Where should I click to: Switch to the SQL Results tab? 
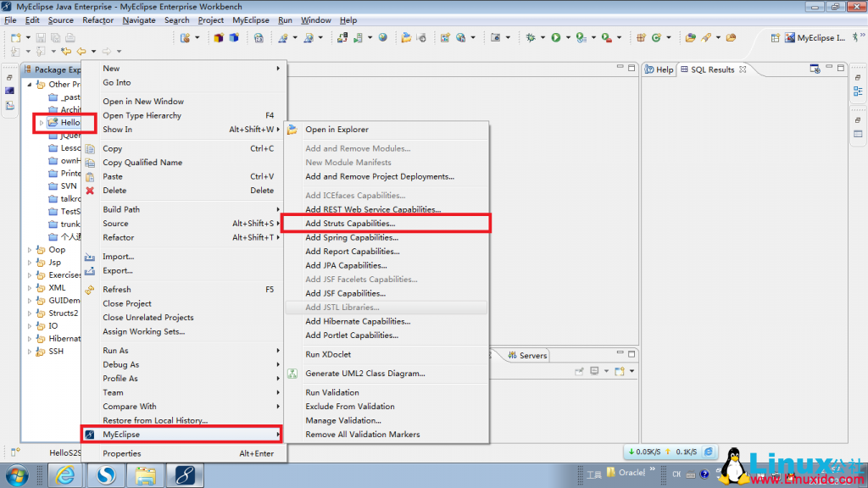coord(713,69)
